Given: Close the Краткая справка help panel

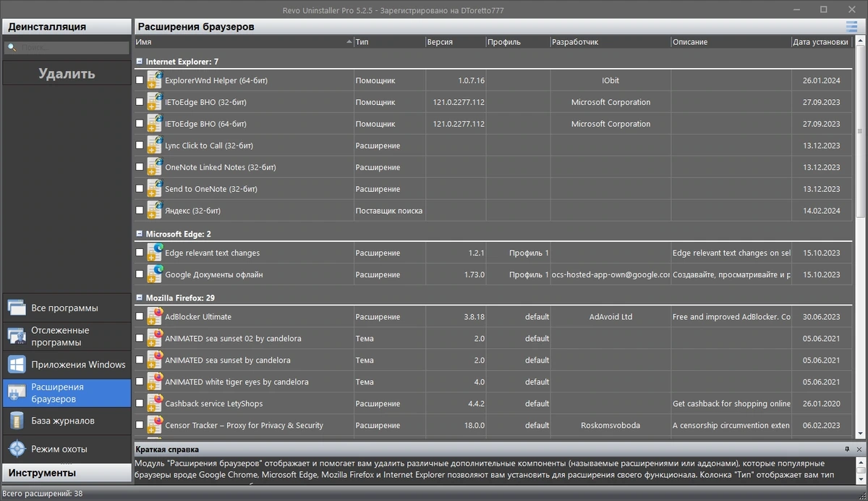Looking at the screenshot, I should click(859, 450).
